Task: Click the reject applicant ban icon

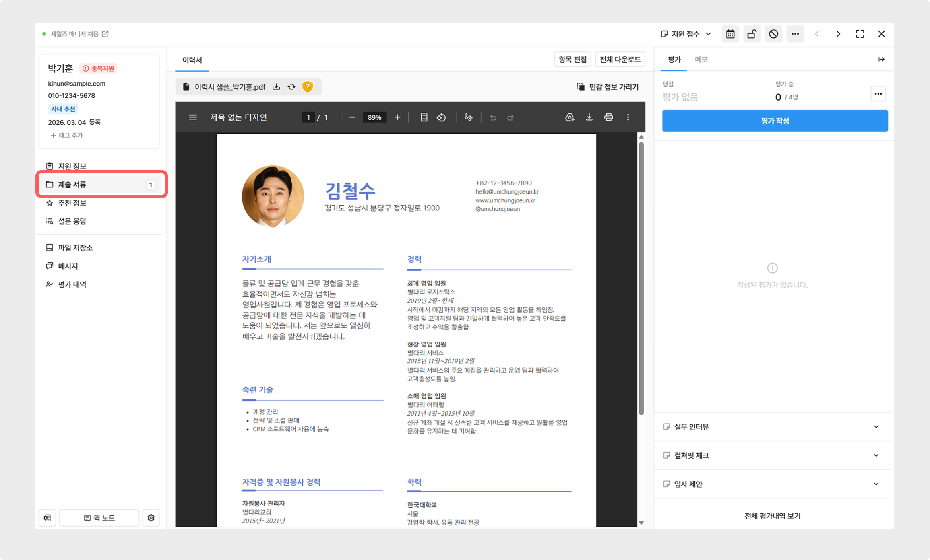Action: point(773,34)
